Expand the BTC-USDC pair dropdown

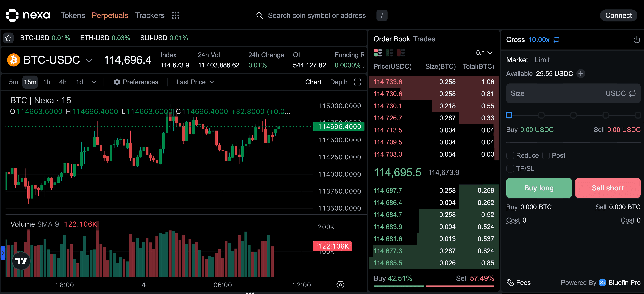(89, 60)
